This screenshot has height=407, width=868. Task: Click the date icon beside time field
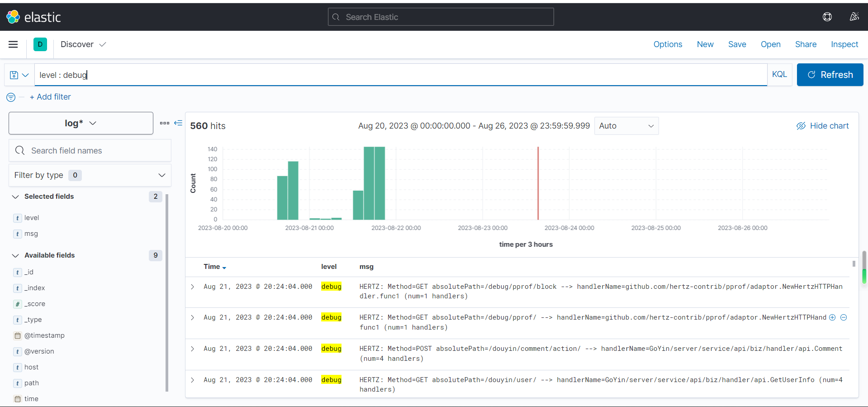point(18,399)
